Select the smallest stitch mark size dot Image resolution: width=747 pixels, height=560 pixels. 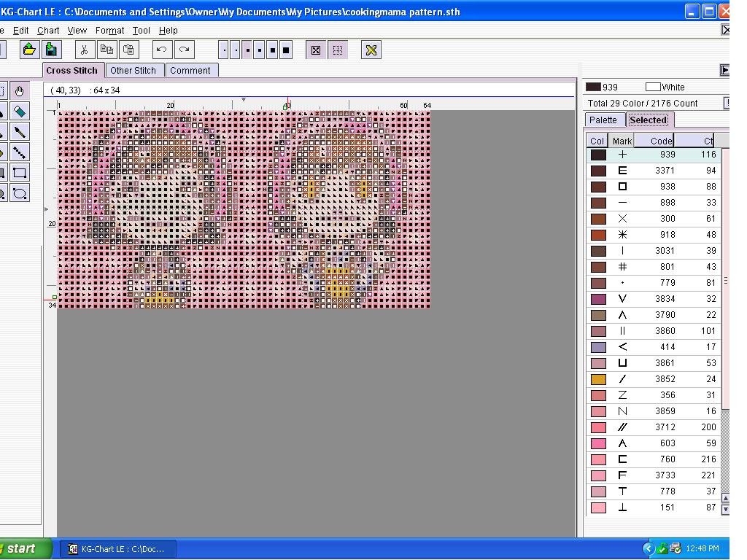(x=224, y=50)
